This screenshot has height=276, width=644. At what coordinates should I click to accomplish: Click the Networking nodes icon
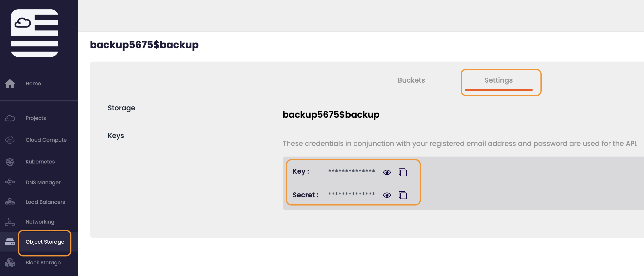[x=10, y=221]
